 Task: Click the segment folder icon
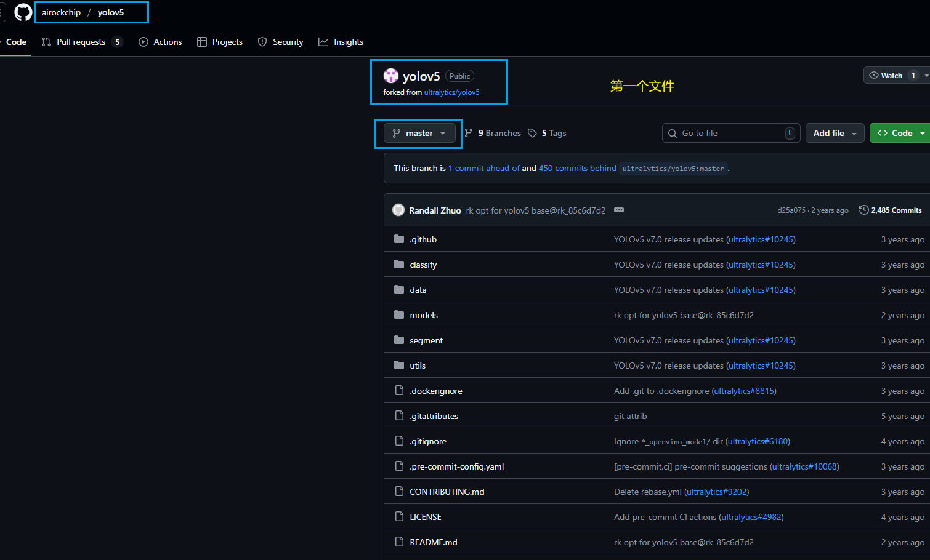399,340
